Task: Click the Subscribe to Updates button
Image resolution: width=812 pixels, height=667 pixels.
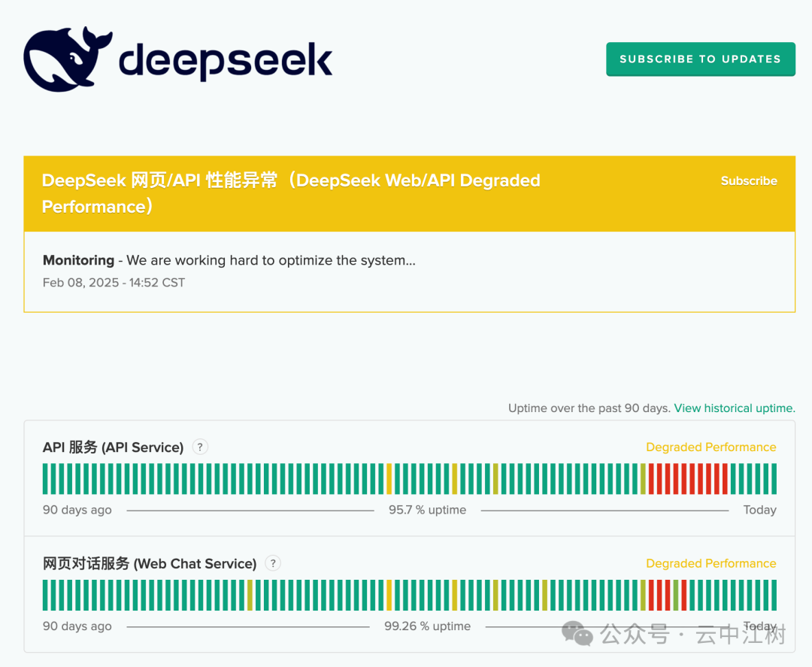Action: click(x=701, y=59)
